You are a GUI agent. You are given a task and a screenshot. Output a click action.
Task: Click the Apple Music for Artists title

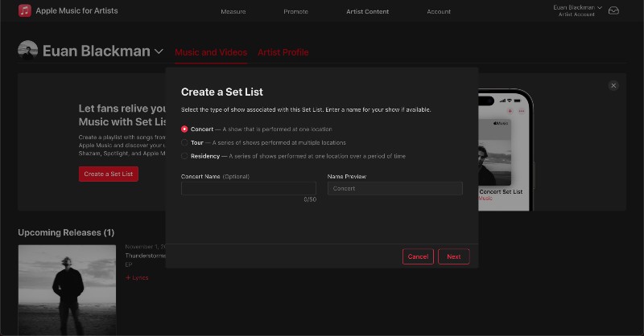(76, 10)
